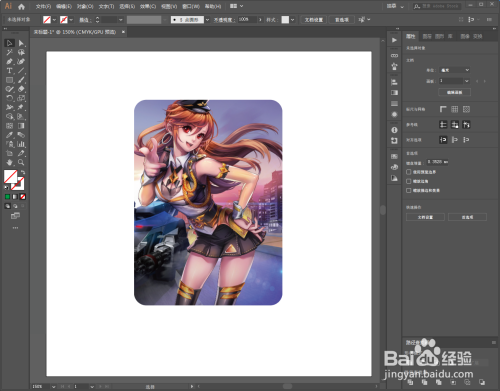
Task: Select the Pen tool
Action: (9, 61)
